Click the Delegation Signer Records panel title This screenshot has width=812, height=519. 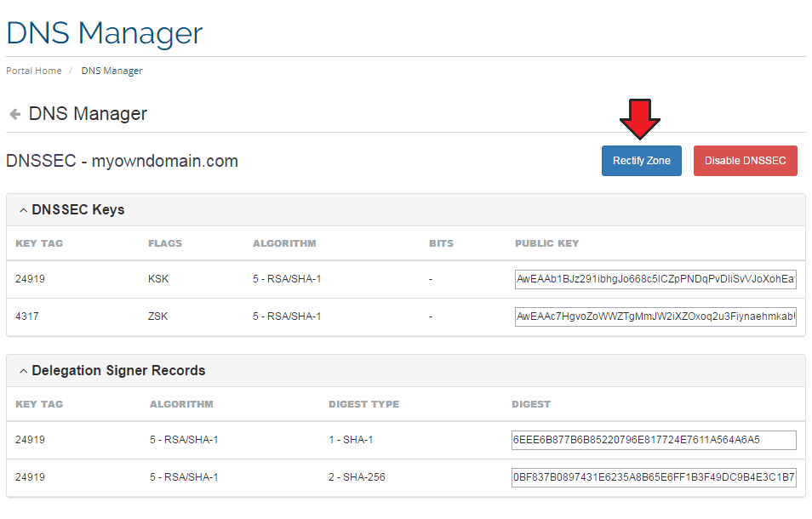(x=118, y=371)
